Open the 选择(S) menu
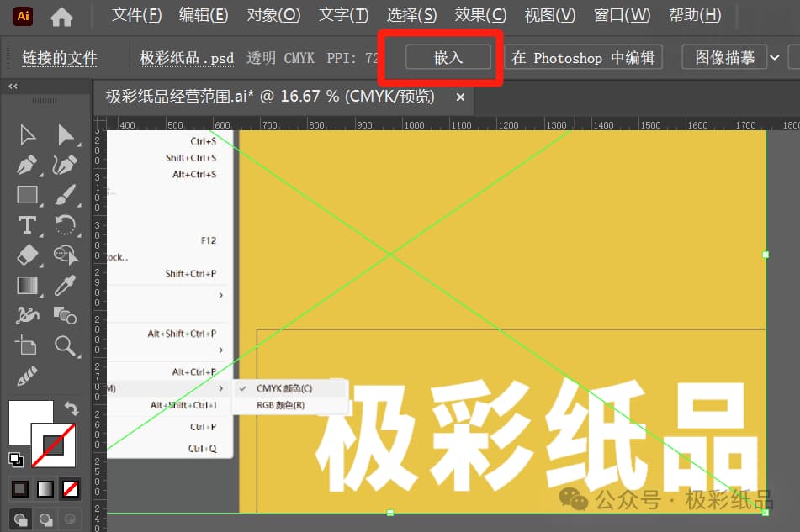The image size is (800, 532). pyautogui.click(x=411, y=15)
